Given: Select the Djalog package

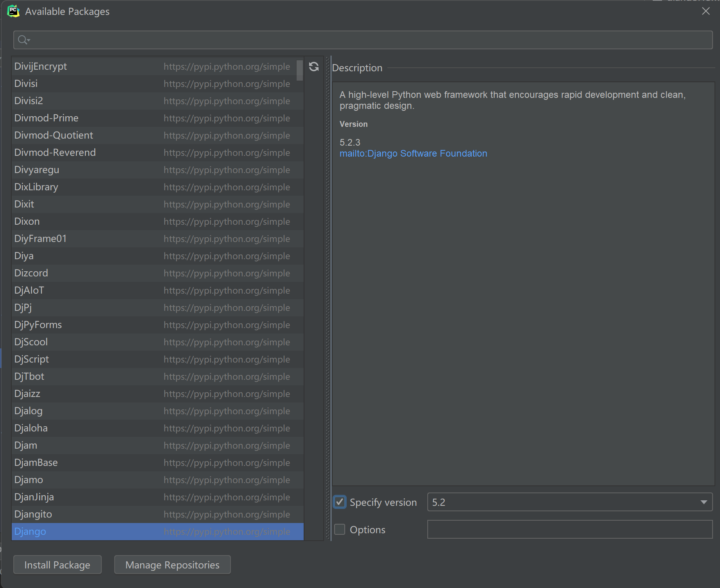Looking at the screenshot, I should (158, 411).
